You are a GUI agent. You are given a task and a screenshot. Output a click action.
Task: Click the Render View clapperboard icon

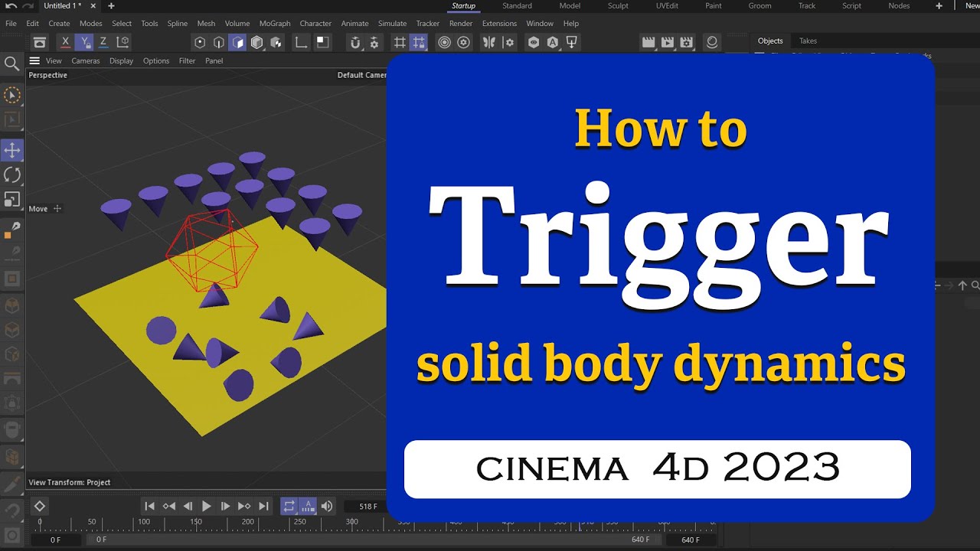click(x=648, y=43)
